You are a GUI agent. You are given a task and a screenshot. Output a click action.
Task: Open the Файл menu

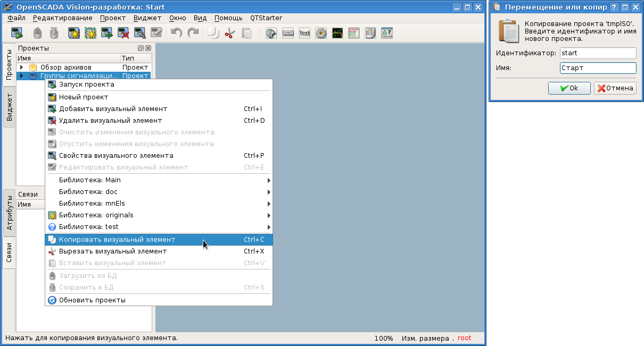point(16,18)
